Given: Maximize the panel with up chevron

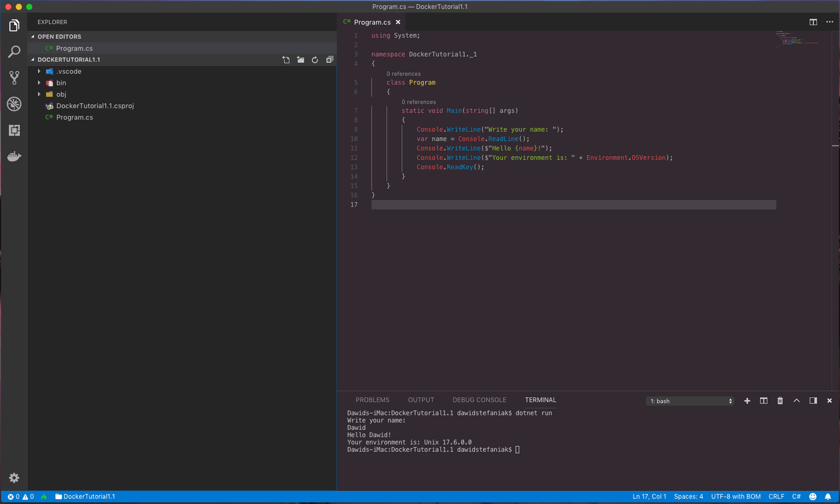Looking at the screenshot, I should [x=796, y=401].
